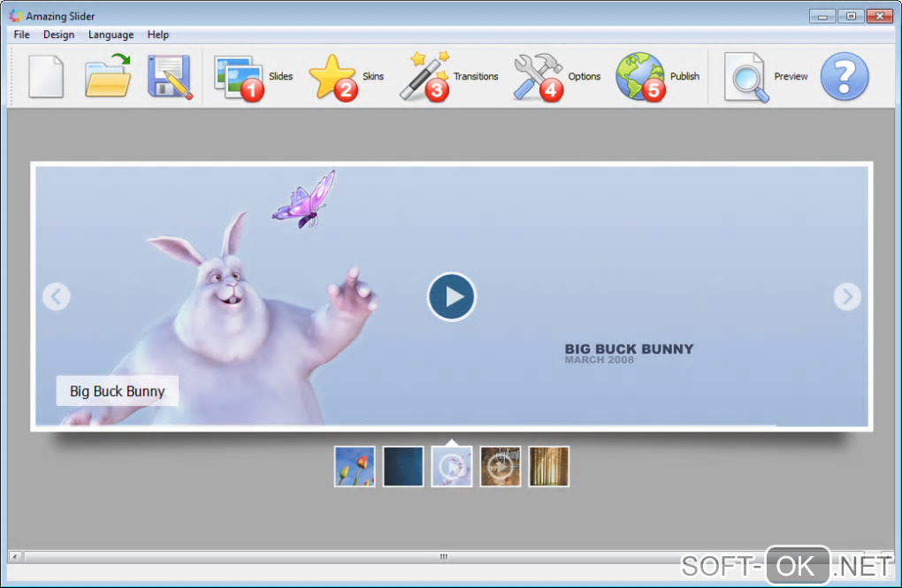Go to next slide arrow
Image resolution: width=902 pixels, height=588 pixels.
pos(847,297)
